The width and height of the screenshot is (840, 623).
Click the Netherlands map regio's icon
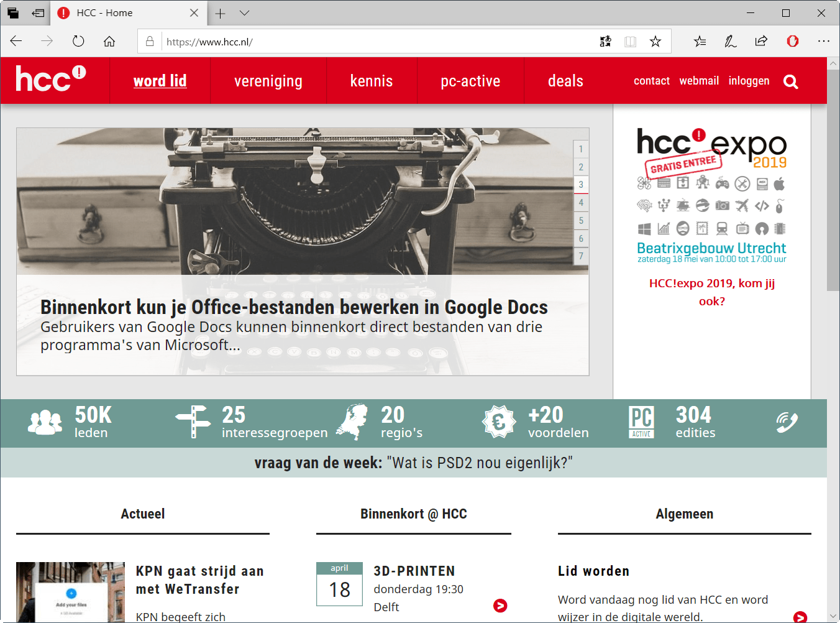click(x=353, y=422)
